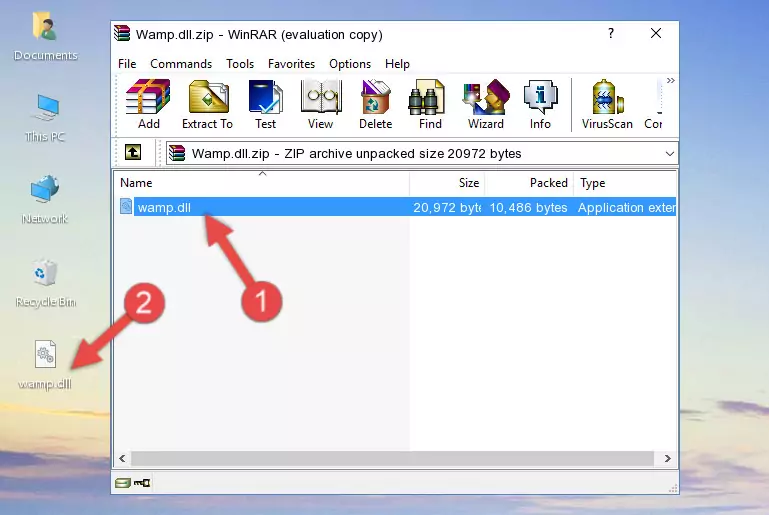This screenshot has width=769, height=515.
Task: Start VirusScan from the toolbar
Action: (607, 104)
